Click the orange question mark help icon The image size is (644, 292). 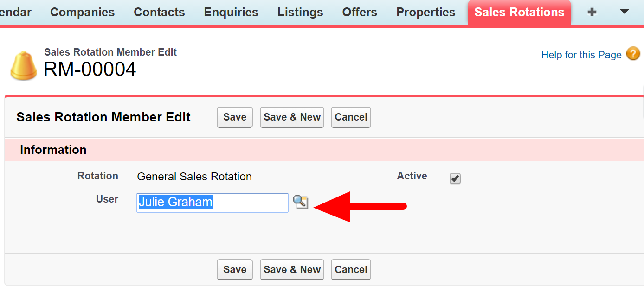tap(633, 54)
